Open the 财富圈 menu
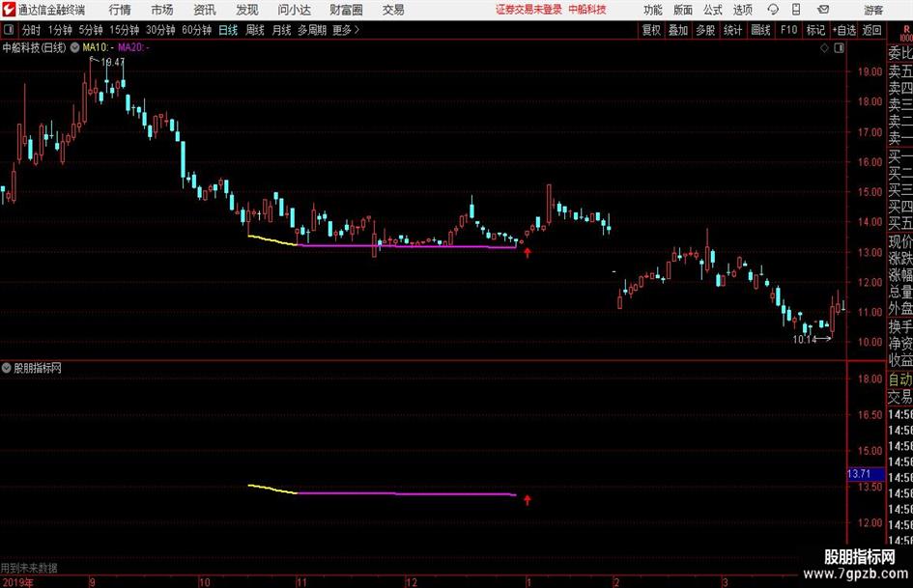The width and height of the screenshot is (913, 588). pos(346,10)
